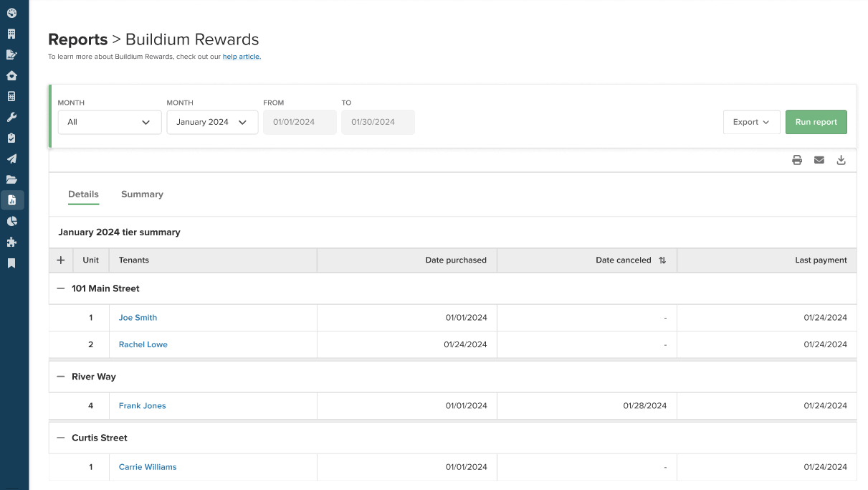Email the report via envelope icon

coord(819,160)
